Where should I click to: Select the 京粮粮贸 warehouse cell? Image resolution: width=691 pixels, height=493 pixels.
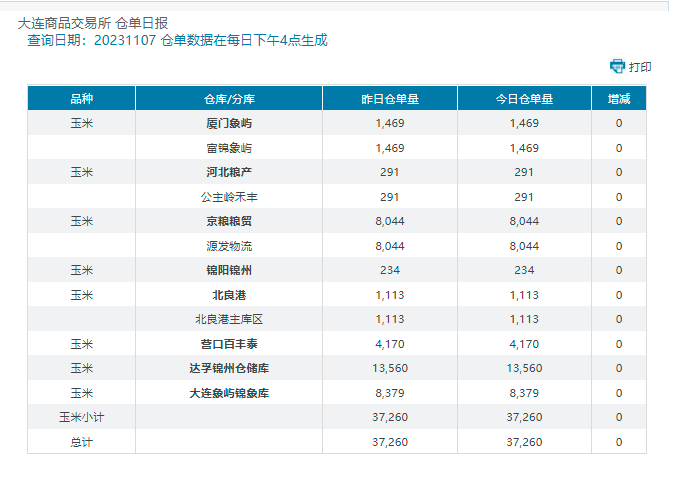tap(229, 221)
